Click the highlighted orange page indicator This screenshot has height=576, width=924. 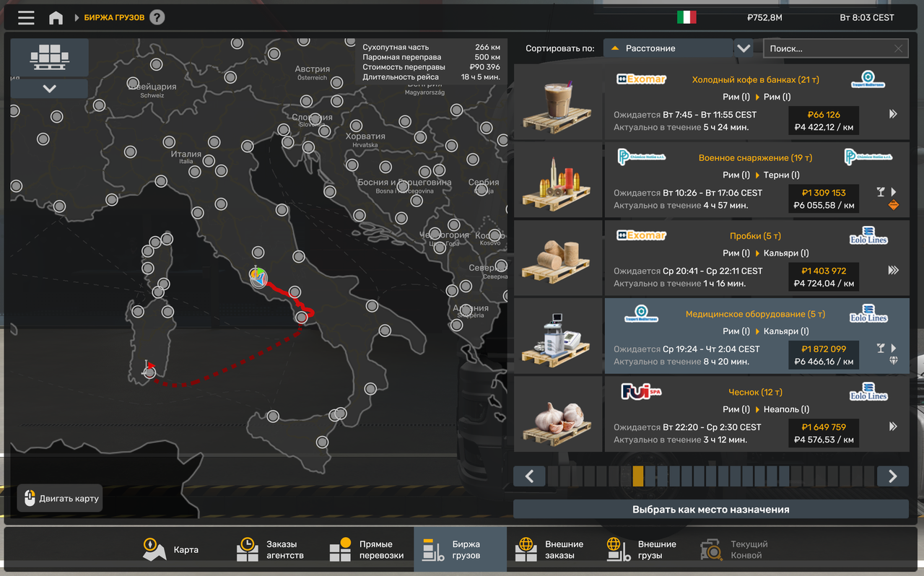coord(638,476)
